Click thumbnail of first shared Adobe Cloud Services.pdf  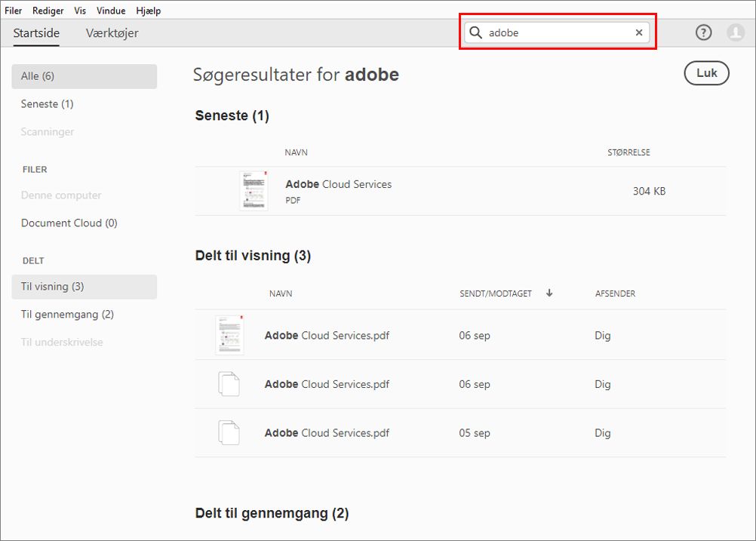click(x=229, y=335)
